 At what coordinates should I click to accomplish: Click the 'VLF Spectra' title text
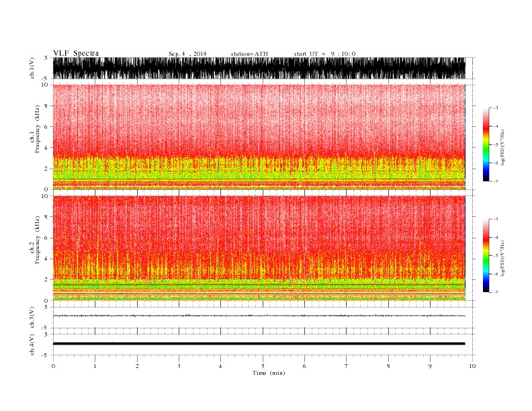point(76,53)
